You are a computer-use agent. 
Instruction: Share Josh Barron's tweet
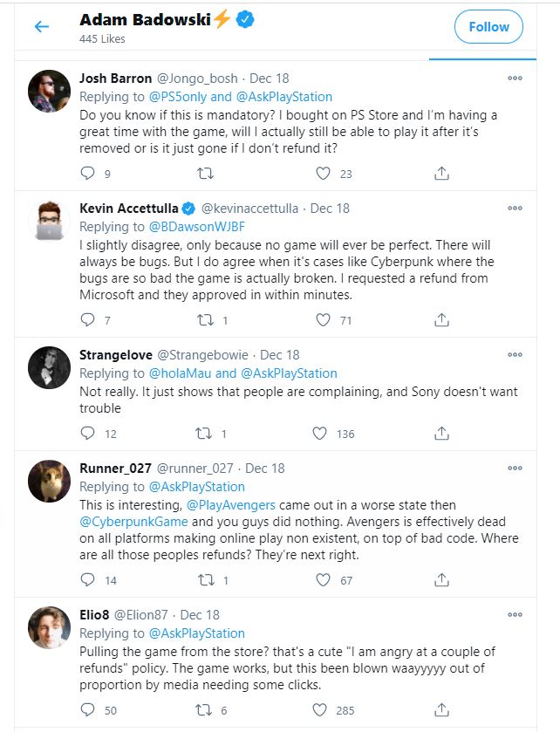click(x=441, y=174)
